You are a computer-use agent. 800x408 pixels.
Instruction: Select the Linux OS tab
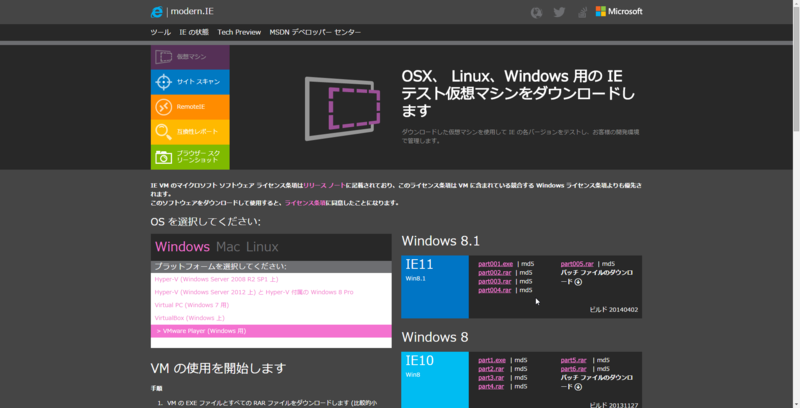tap(262, 247)
